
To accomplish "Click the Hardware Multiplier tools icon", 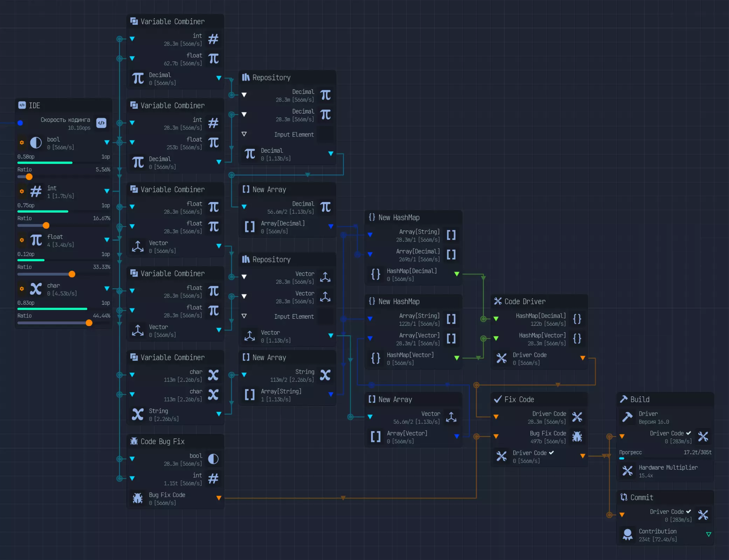I will (627, 471).
